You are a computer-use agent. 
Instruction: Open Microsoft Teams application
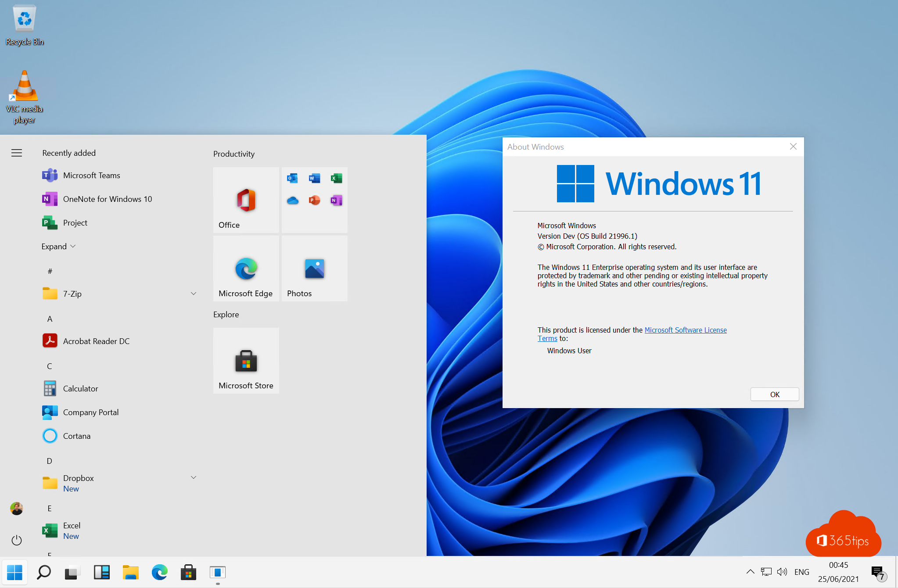click(92, 175)
